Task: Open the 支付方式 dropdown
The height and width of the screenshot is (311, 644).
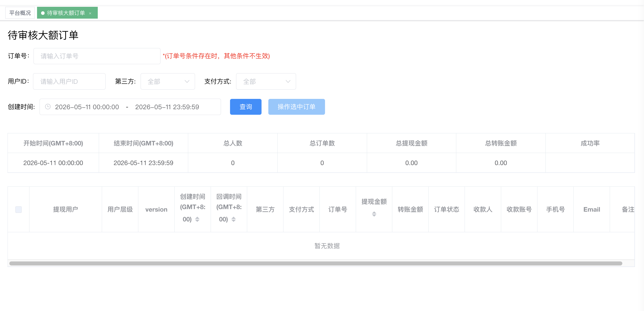Action: click(266, 82)
